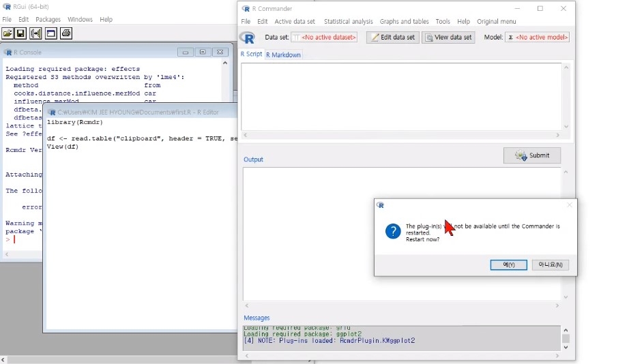Open R Commander File menu
The image size is (644, 364).
[x=246, y=21]
